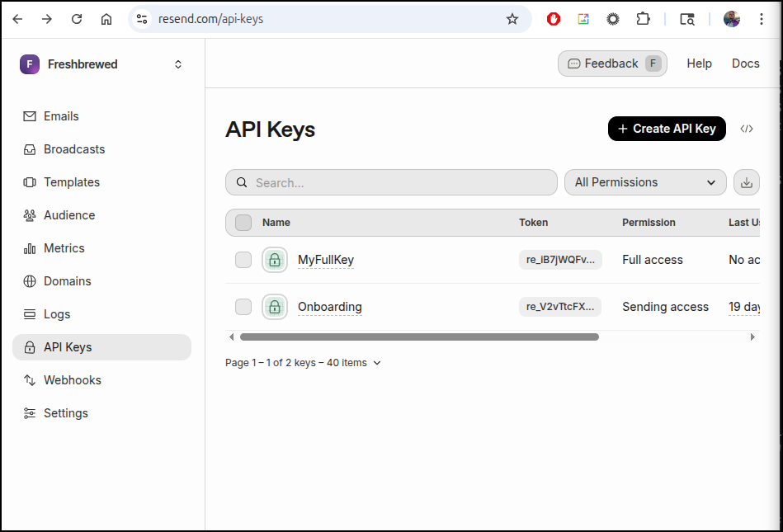This screenshot has width=783, height=532.
Task: Navigate to Domains in the sidebar
Action: pos(67,281)
